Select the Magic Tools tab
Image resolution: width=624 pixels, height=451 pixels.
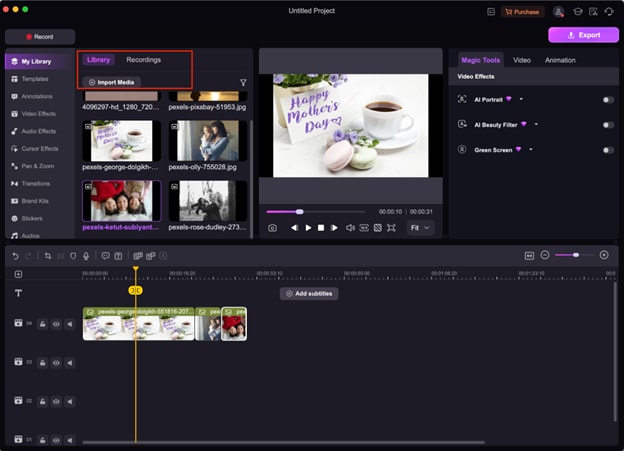click(480, 60)
